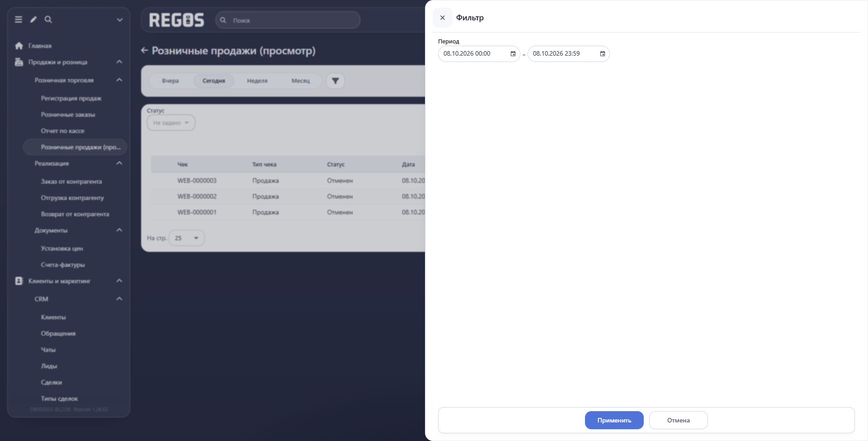The image size is (868, 441).
Task: Focus the Поиск search field
Action: [x=288, y=20]
